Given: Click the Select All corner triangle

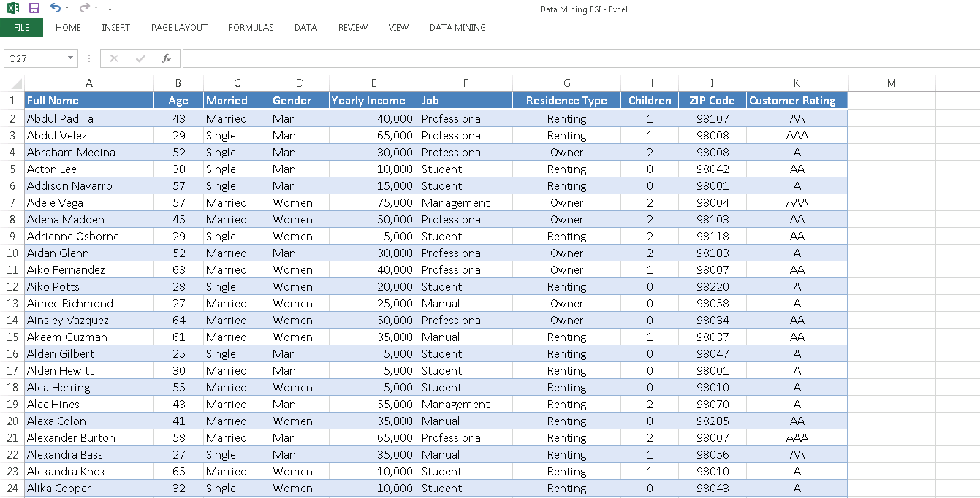Looking at the screenshot, I should (17, 83).
